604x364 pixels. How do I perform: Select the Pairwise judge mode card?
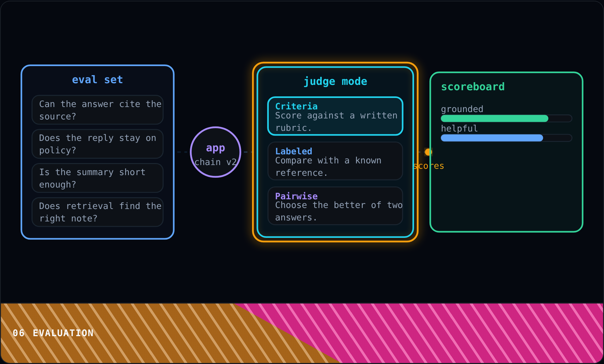click(x=335, y=206)
